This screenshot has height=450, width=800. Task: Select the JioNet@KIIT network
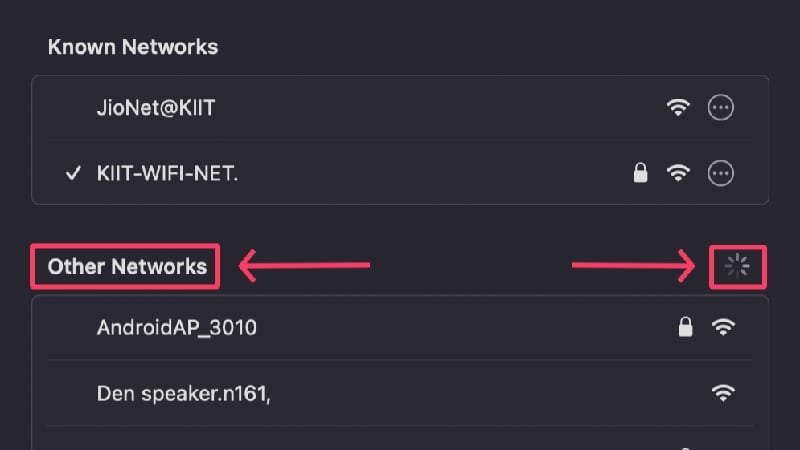156,108
